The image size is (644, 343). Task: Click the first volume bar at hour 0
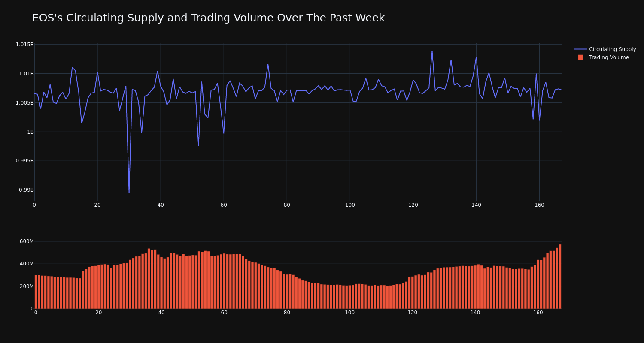tap(36, 292)
